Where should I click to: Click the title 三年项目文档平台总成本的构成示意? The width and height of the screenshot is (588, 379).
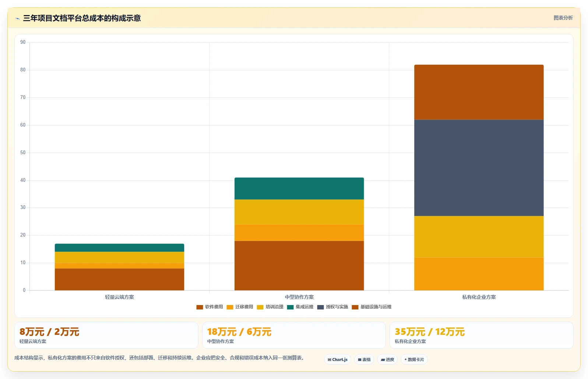[82, 18]
